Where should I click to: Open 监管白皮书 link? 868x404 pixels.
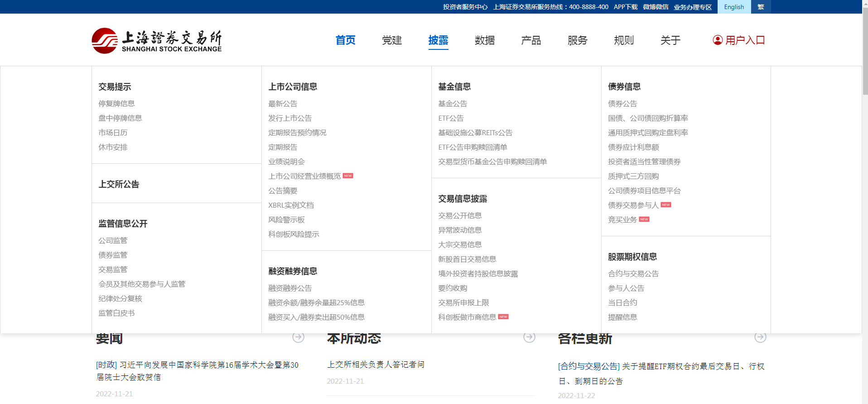coord(116,313)
